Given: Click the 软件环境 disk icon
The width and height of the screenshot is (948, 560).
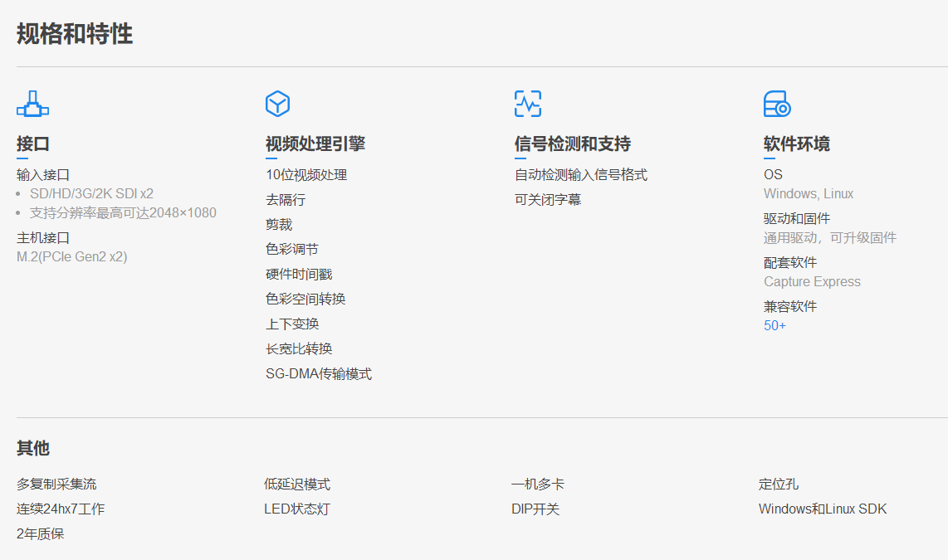Looking at the screenshot, I should click(778, 104).
